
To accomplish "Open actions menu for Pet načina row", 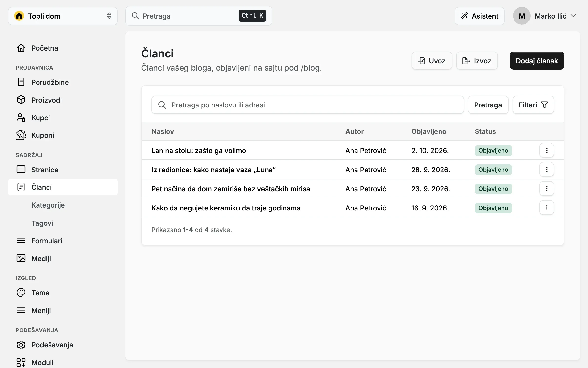I will click(x=547, y=189).
